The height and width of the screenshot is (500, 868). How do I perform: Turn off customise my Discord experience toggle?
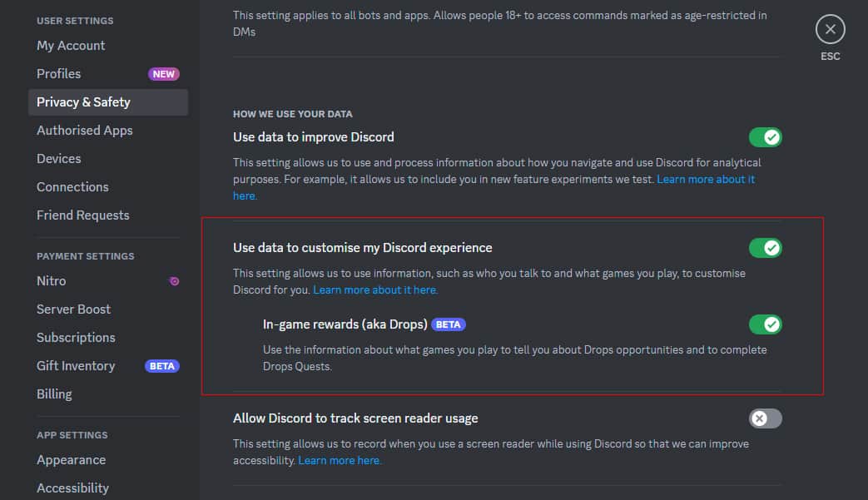pyautogui.click(x=765, y=248)
